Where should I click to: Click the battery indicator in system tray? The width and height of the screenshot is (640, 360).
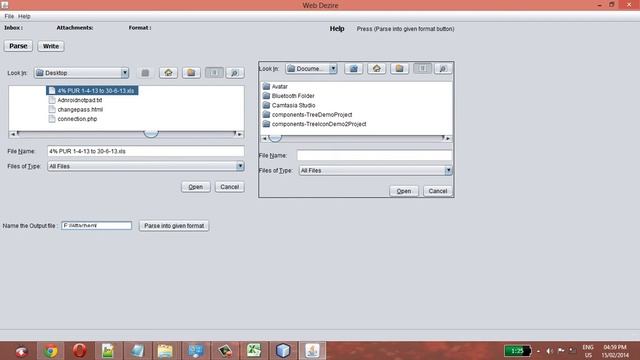[x=518, y=351]
